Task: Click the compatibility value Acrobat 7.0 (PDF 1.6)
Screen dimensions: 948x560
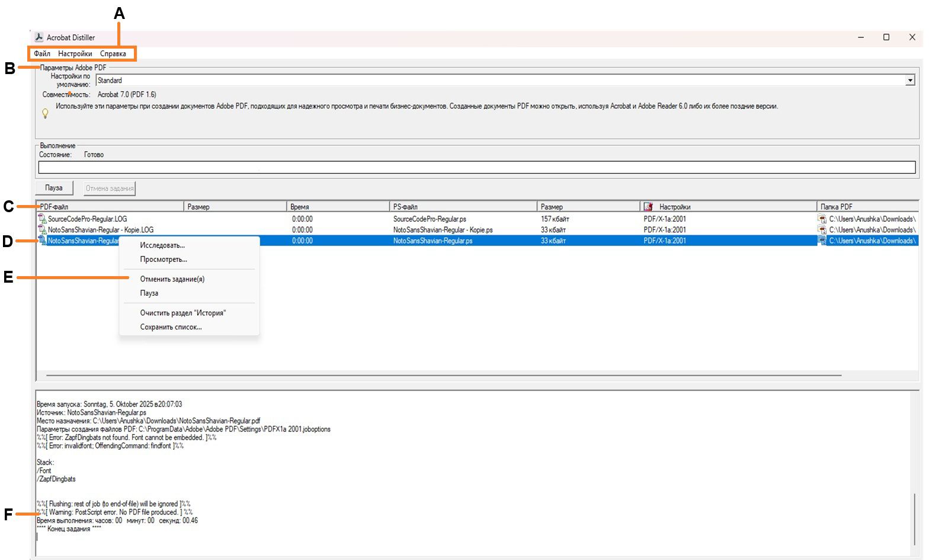Action: pyautogui.click(x=127, y=94)
